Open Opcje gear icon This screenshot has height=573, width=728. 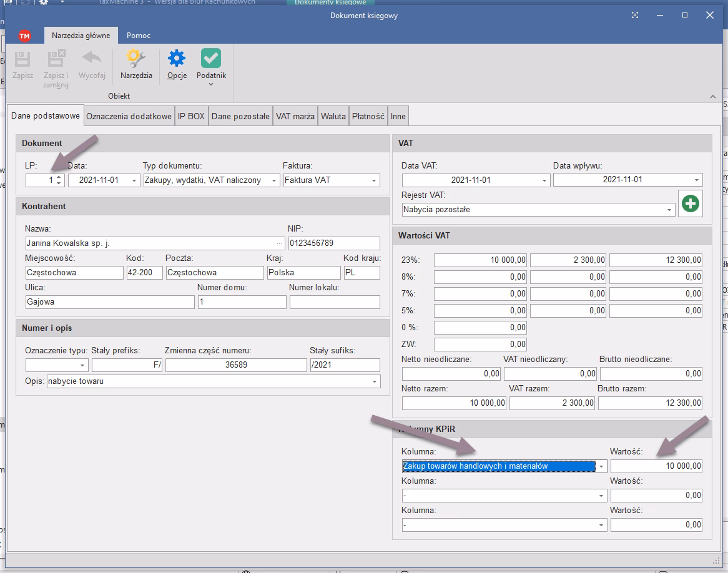tap(177, 59)
